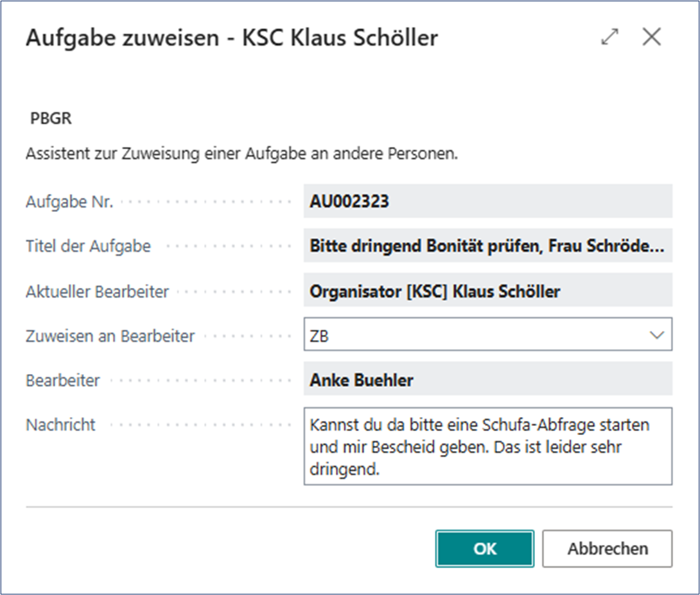
Task: Click the Titel der Aufgabe label
Action: tap(88, 245)
